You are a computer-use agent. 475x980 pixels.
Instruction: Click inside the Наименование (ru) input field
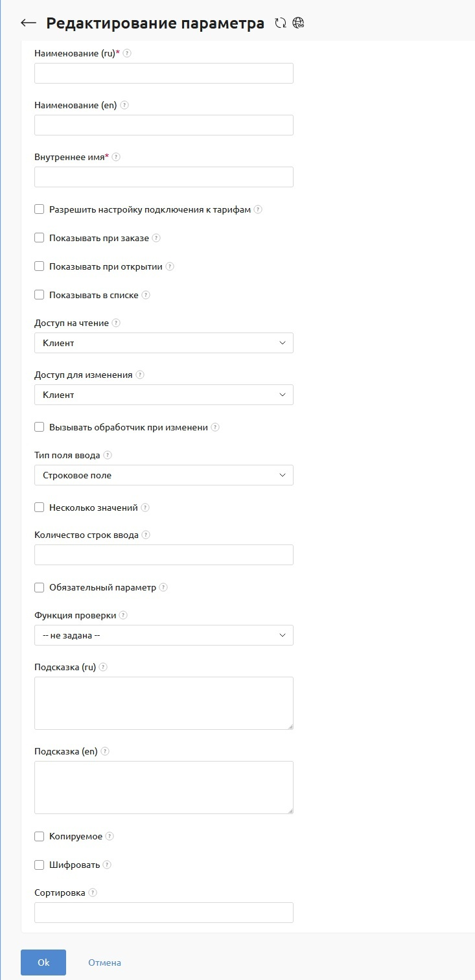[x=163, y=73]
